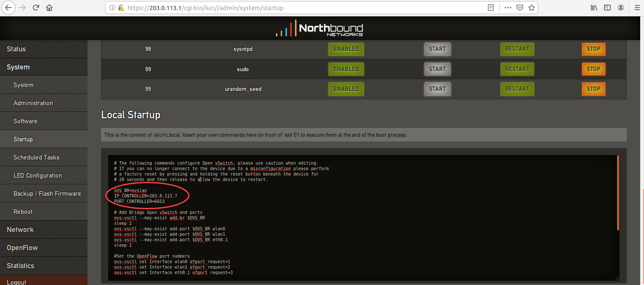644x285 pixels.
Task: Click the PORT_CONTROLLER=6653 line
Action: pos(139,201)
